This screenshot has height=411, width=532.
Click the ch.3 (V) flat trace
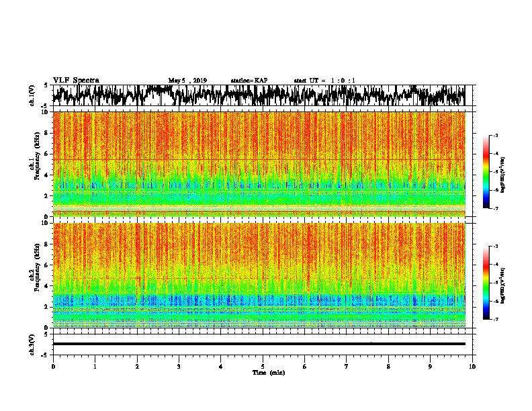click(x=259, y=344)
